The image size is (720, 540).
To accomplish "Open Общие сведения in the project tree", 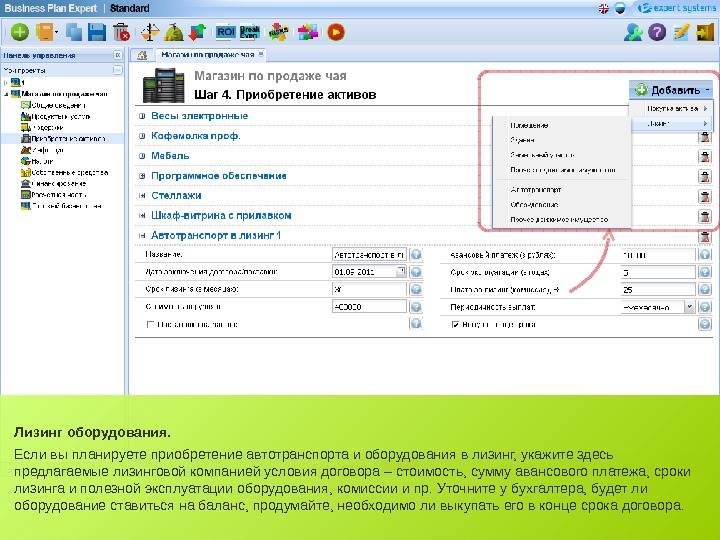I will coord(58,105).
